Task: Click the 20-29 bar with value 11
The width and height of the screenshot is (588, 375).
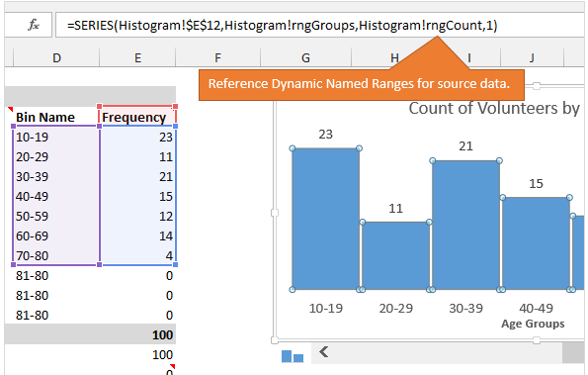Action: (395, 255)
